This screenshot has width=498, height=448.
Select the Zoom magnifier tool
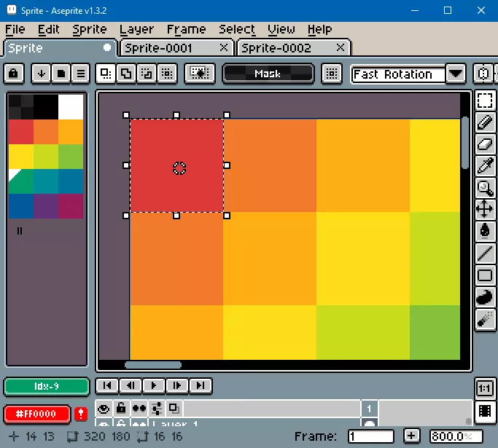(x=485, y=187)
